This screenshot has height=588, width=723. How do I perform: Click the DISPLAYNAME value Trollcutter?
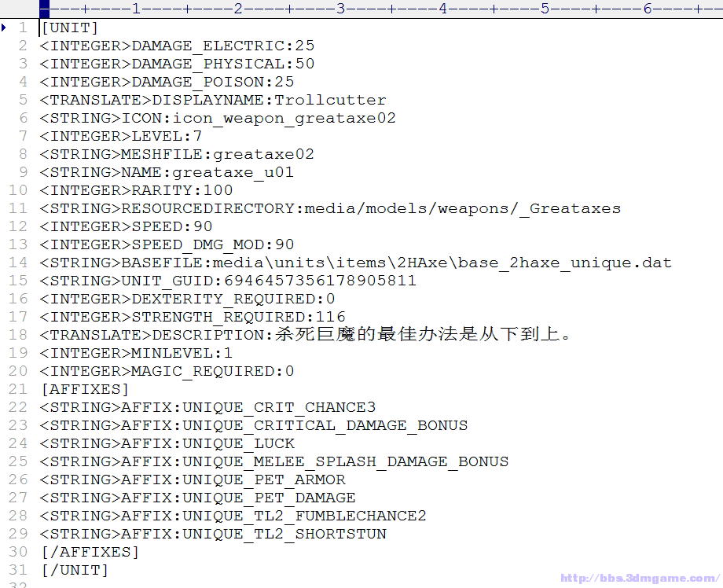point(330,100)
